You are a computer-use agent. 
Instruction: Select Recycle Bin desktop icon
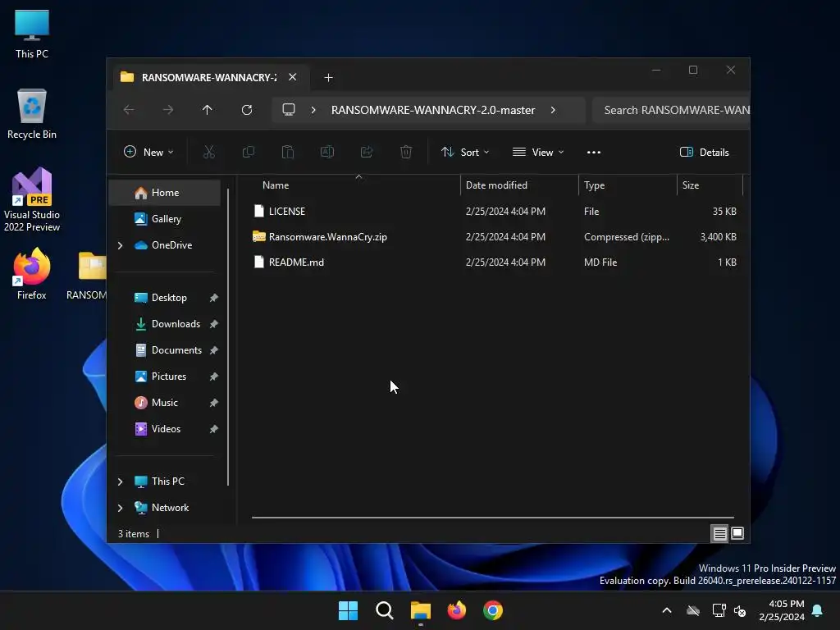(x=32, y=114)
